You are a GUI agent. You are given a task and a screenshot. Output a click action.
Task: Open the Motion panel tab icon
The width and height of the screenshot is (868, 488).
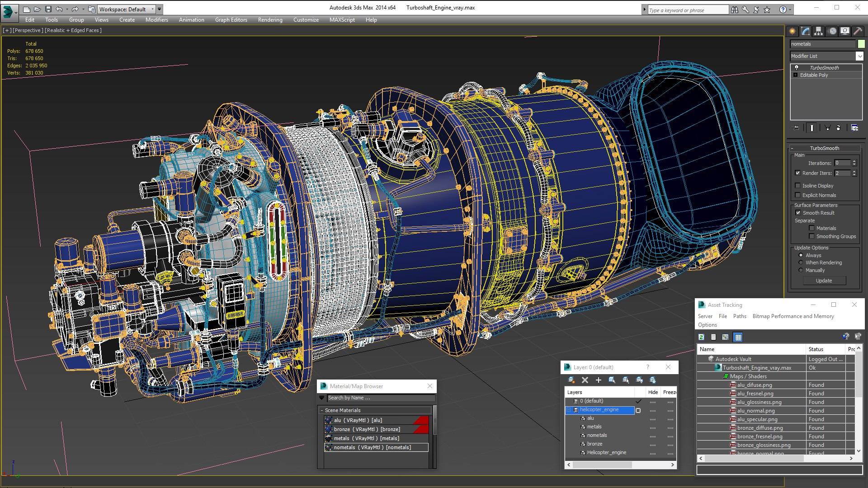coord(832,31)
